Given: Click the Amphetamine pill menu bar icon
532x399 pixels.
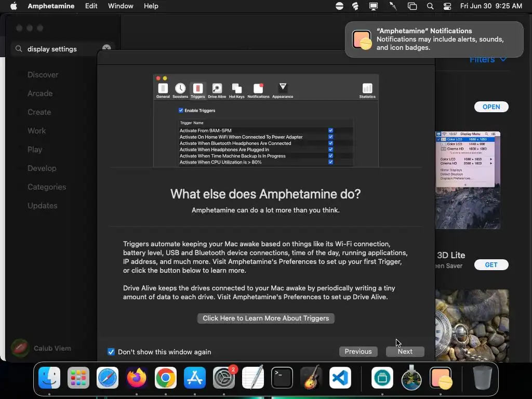Looking at the screenshot, I should click(339, 6).
